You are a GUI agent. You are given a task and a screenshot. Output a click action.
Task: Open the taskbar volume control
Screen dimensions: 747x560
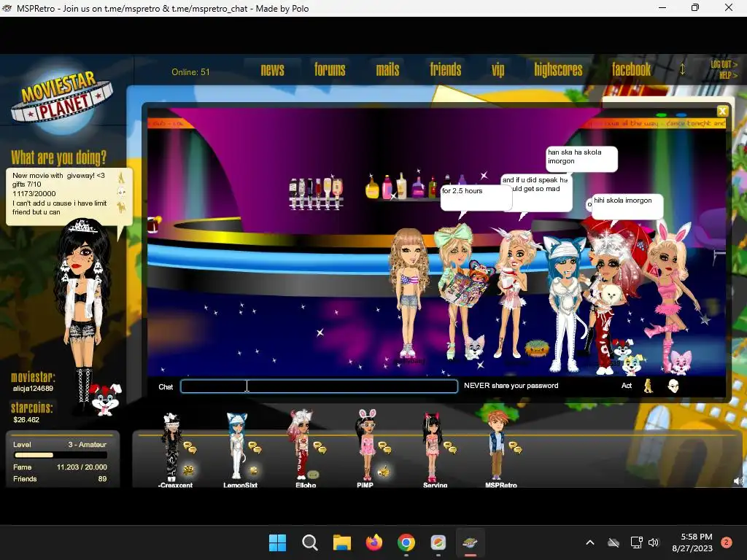pos(654,542)
